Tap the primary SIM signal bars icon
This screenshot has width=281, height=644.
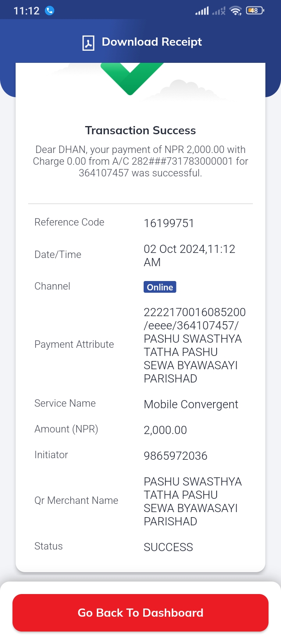coord(202,11)
